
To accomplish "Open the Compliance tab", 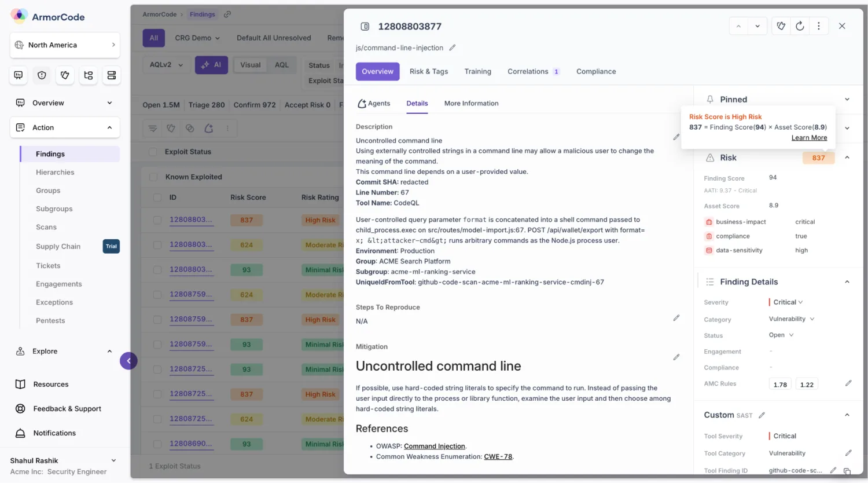I will (596, 72).
